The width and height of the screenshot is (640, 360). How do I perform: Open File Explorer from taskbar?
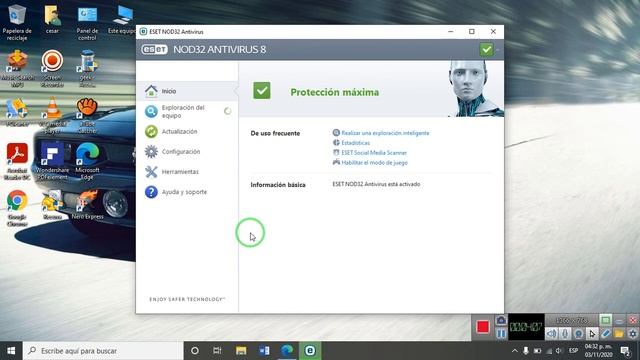pos(241,351)
